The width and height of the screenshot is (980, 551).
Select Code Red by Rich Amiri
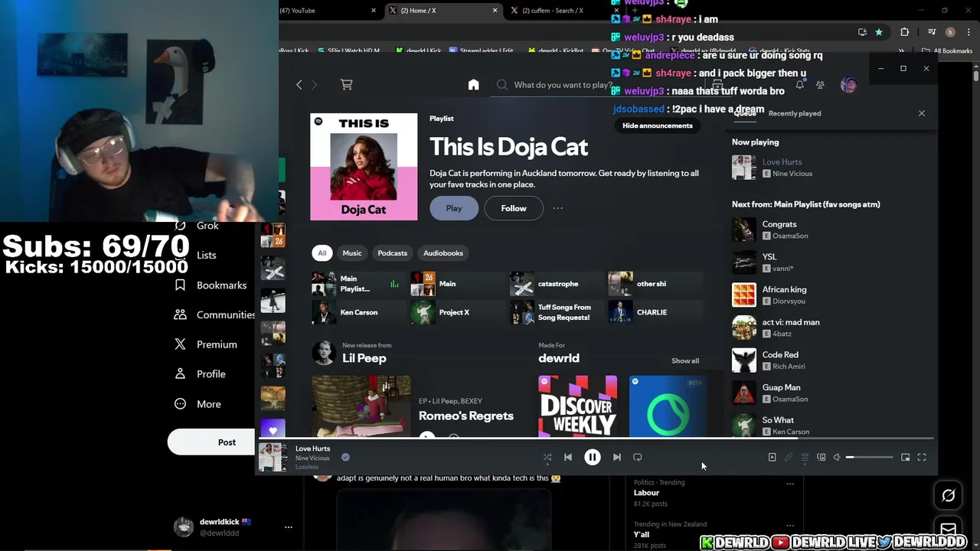(x=831, y=360)
